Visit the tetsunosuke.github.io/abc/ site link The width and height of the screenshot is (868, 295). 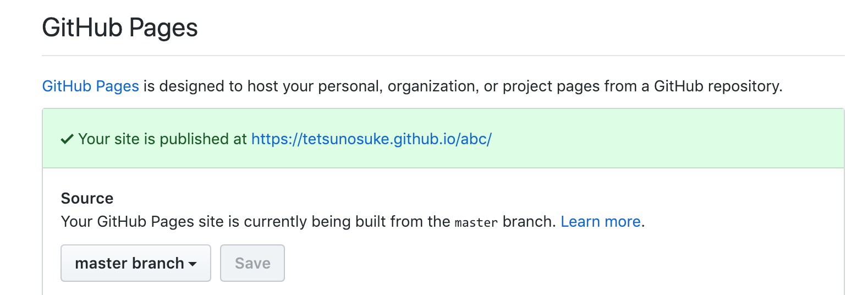point(371,139)
